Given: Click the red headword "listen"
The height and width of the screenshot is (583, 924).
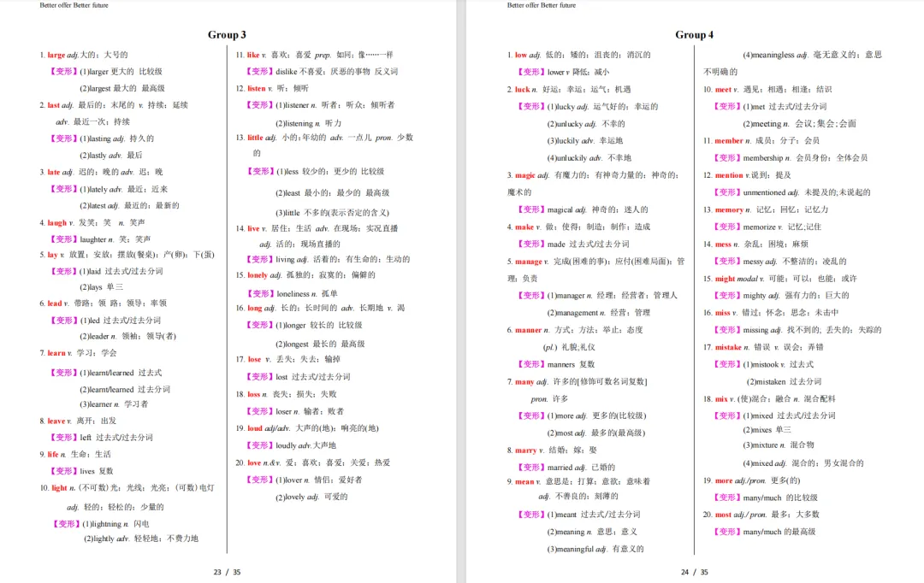Looking at the screenshot, I should (257, 88).
